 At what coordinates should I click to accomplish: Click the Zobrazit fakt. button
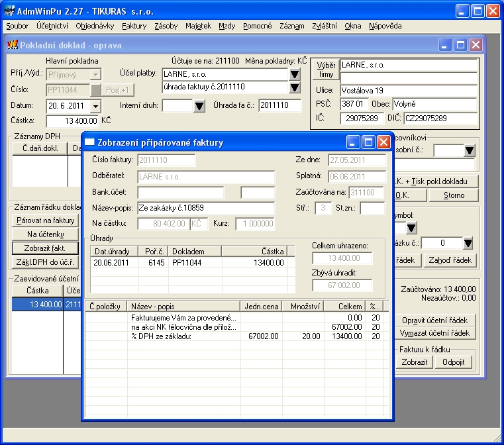tap(45, 248)
